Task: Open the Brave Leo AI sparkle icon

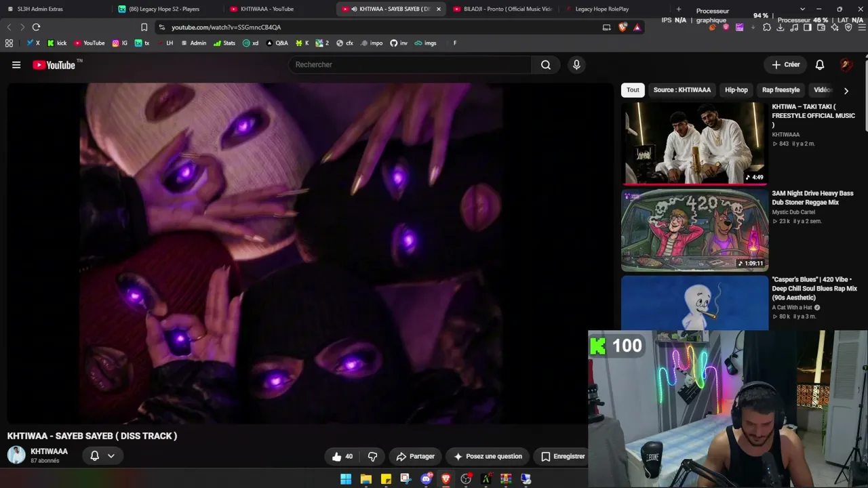Action: (x=835, y=28)
